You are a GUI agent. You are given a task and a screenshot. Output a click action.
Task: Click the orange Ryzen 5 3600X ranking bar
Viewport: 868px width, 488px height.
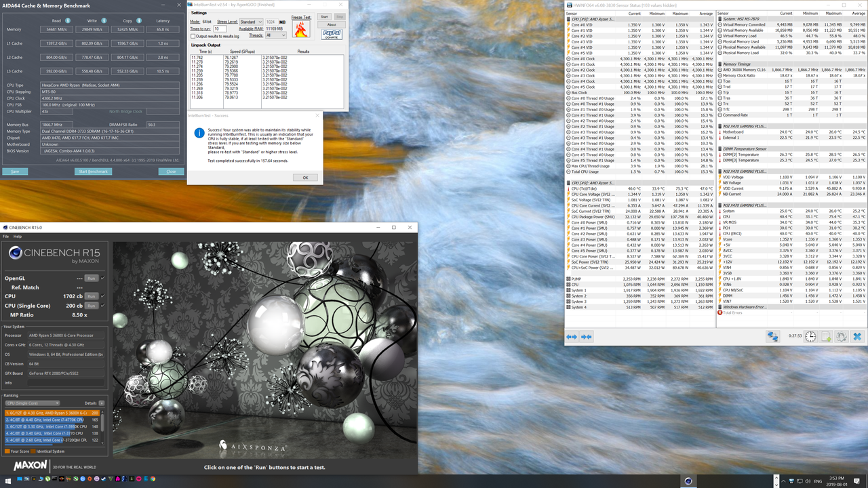pos(52,413)
